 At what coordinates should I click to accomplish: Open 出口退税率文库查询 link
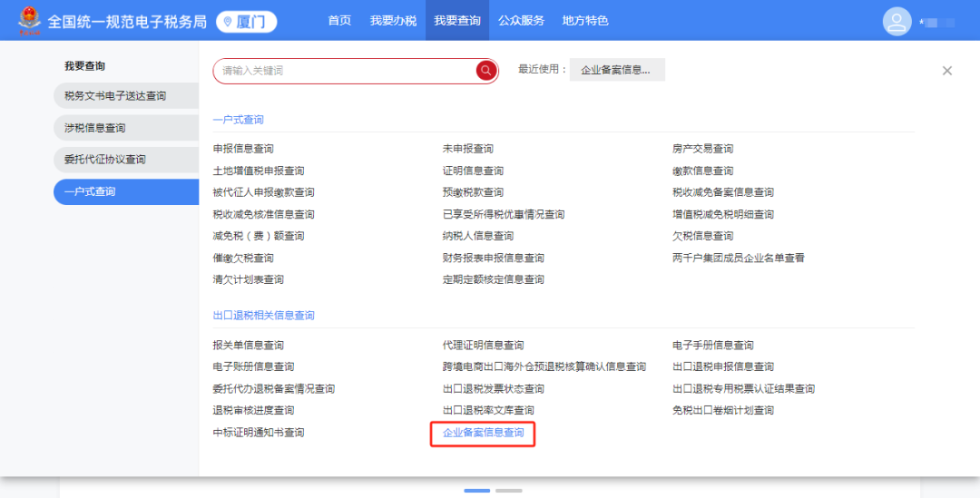(488, 411)
